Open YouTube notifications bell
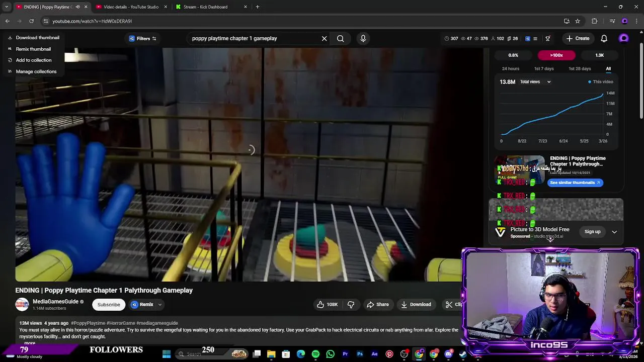This screenshot has height=362, width=644. [604, 38]
